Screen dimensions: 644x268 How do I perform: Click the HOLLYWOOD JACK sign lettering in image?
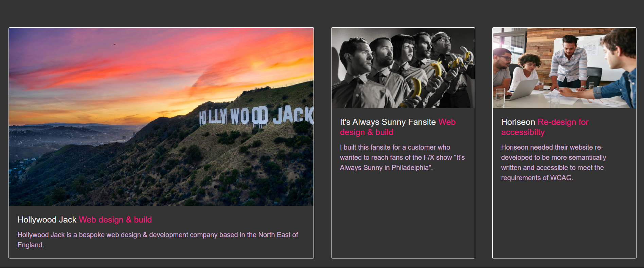[256, 116]
